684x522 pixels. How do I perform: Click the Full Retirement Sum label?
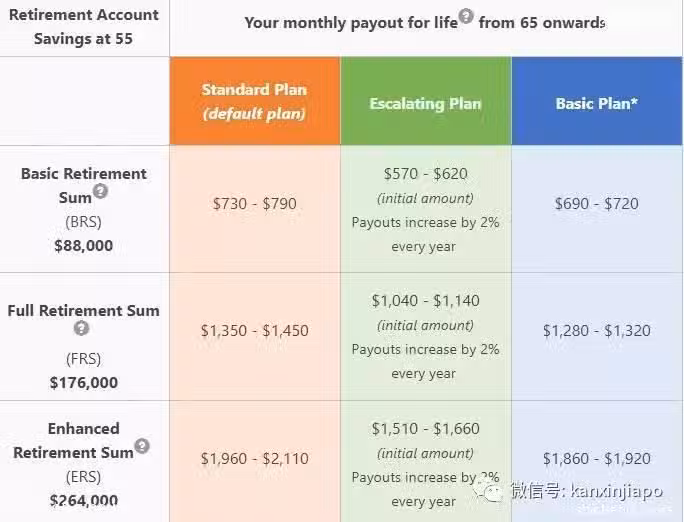coord(83,311)
